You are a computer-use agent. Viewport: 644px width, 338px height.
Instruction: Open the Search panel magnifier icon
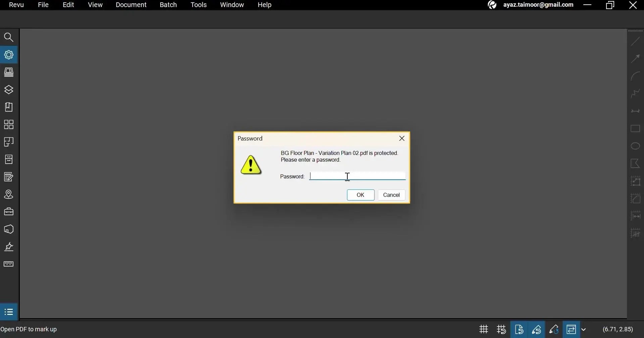tap(9, 37)
